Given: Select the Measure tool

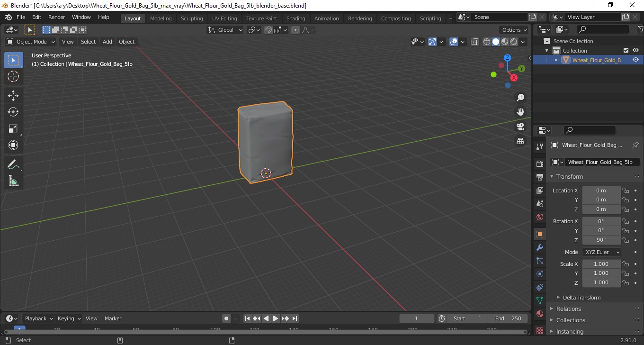Looking at the screenshot, I should click(x=13, y=181).
